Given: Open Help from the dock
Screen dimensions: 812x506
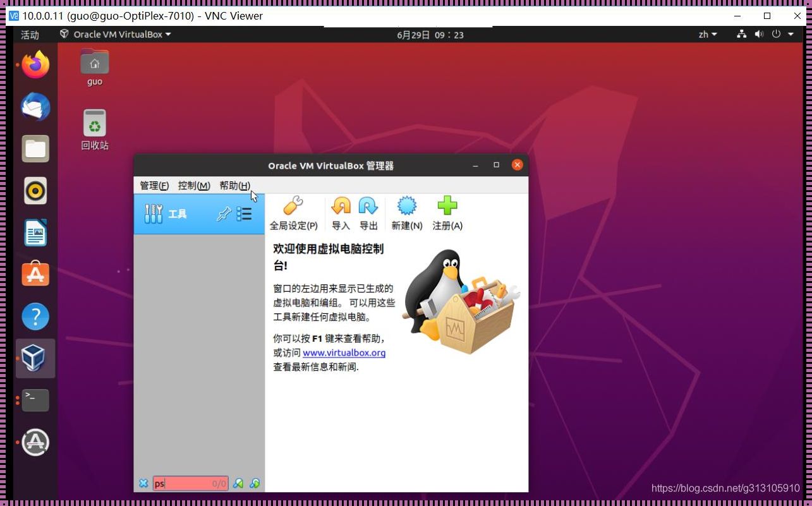Looking at the screenshot, I should click(x=35, y=316).
